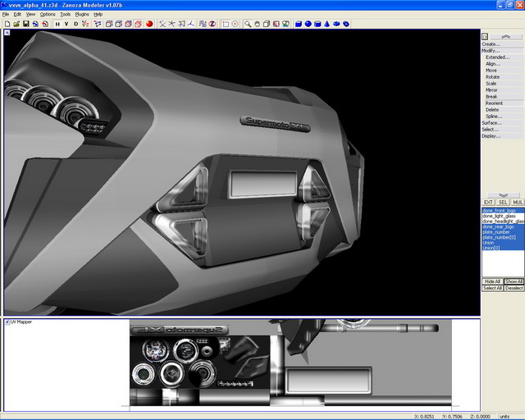The height and width of the screenshot is (420, 525).
Task: Toggle the EXT mode button
Action: 488,202
